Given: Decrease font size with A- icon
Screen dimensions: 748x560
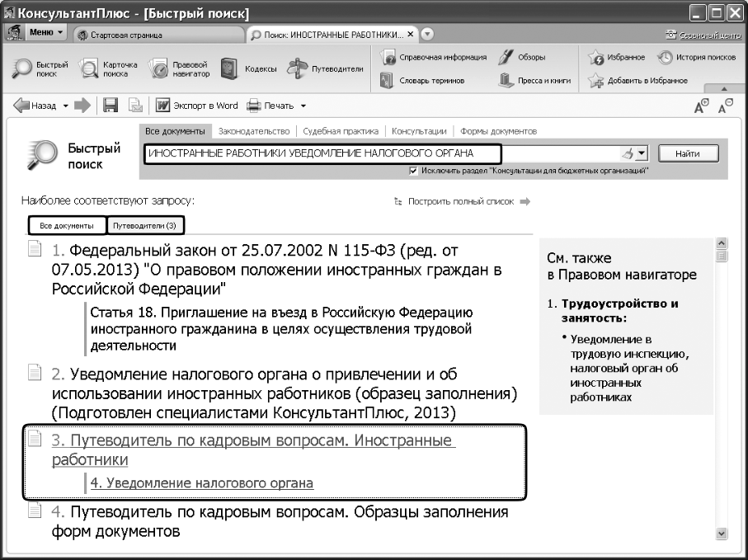Looking at the screenshot, I should coord(725,106).
